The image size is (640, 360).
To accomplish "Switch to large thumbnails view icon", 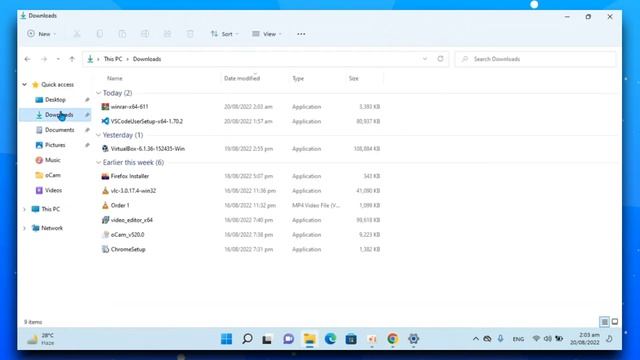I will coord(615,322).
